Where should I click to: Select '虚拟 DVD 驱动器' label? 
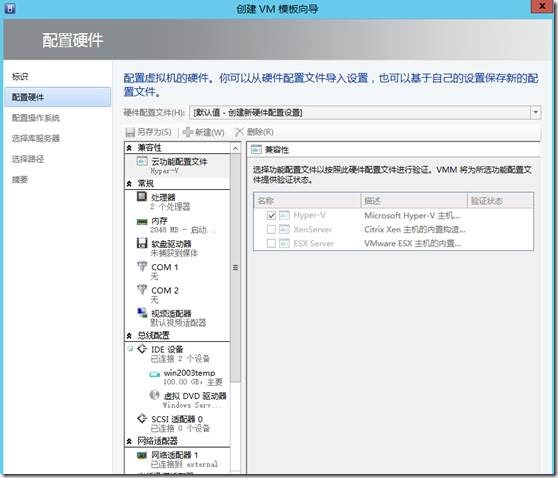[x=195, y=396]
